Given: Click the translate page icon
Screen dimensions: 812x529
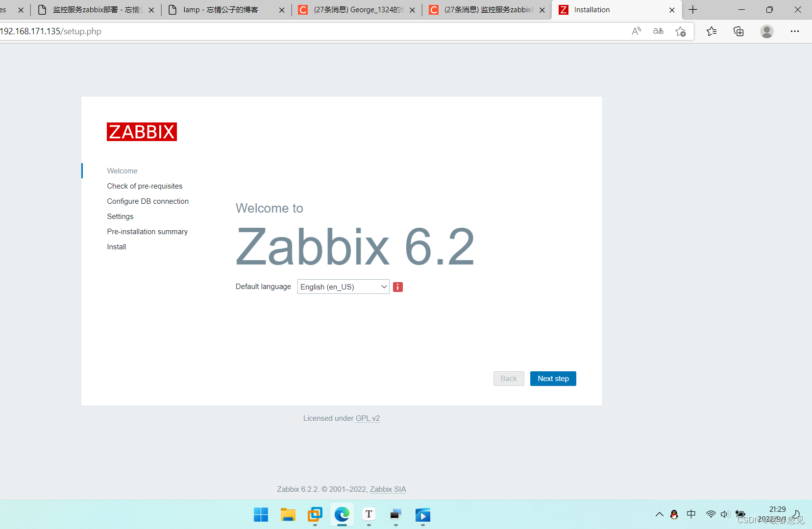Looking at the screenshot, I should tap(658, 31).
